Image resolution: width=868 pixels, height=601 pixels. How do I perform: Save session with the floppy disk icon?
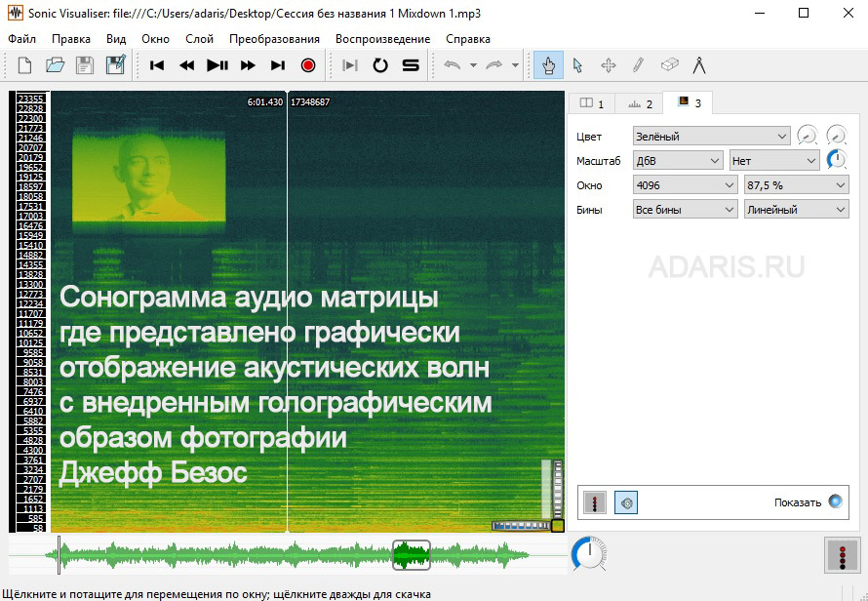[x=84, y=65]
